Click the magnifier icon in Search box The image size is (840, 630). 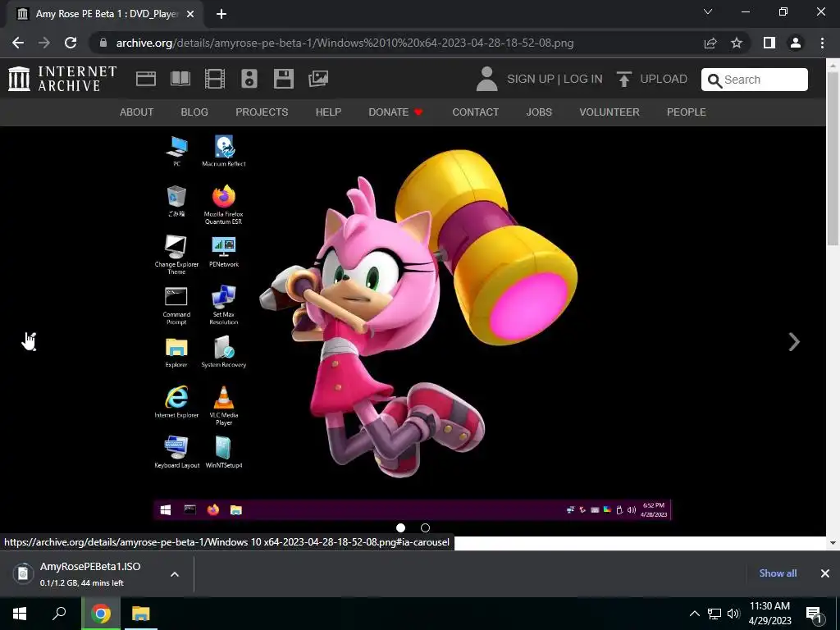[x=714, y=80]
